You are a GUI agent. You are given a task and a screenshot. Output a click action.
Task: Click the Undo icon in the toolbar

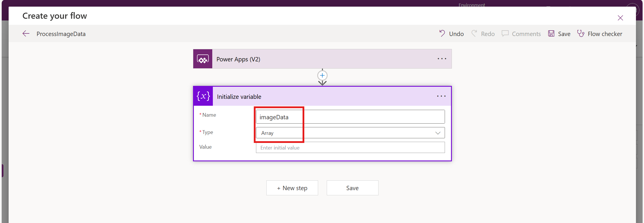(x=442, y=34)
